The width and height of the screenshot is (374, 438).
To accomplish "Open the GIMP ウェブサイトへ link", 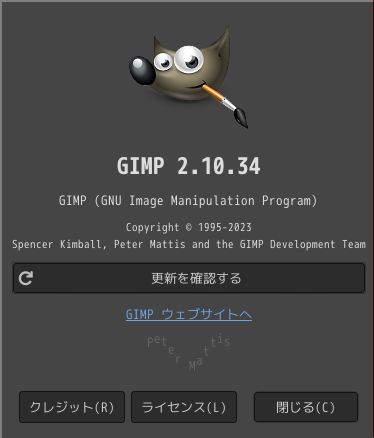I will pos(189,314).
